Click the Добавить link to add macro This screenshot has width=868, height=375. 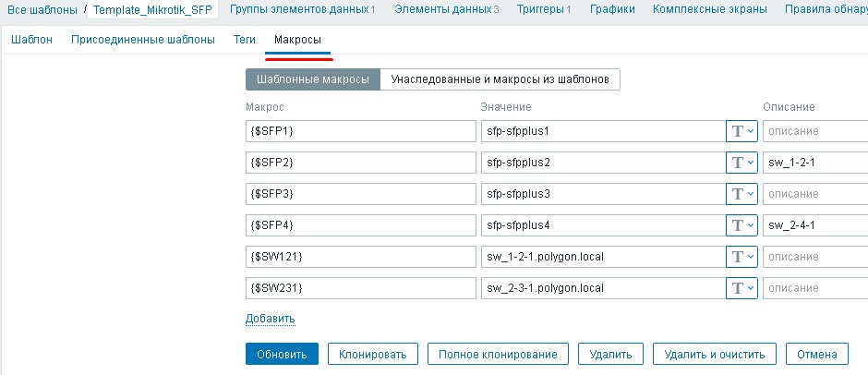click(x=270, y=319)
